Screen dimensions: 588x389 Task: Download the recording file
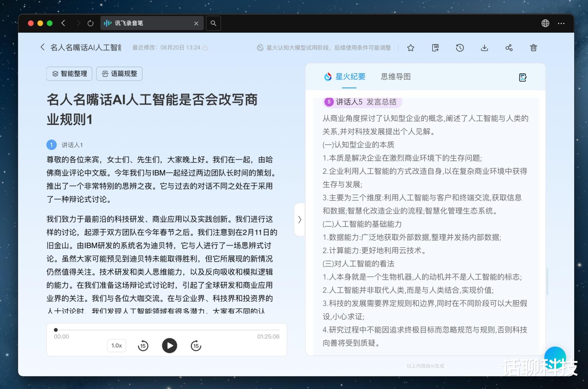[484, 48]
